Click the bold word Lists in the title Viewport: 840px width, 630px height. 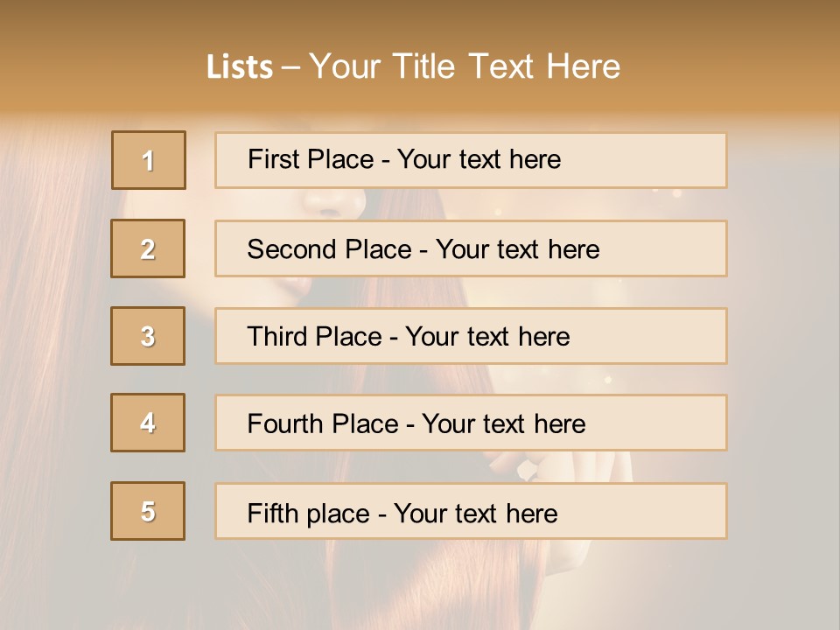[240, 67]
